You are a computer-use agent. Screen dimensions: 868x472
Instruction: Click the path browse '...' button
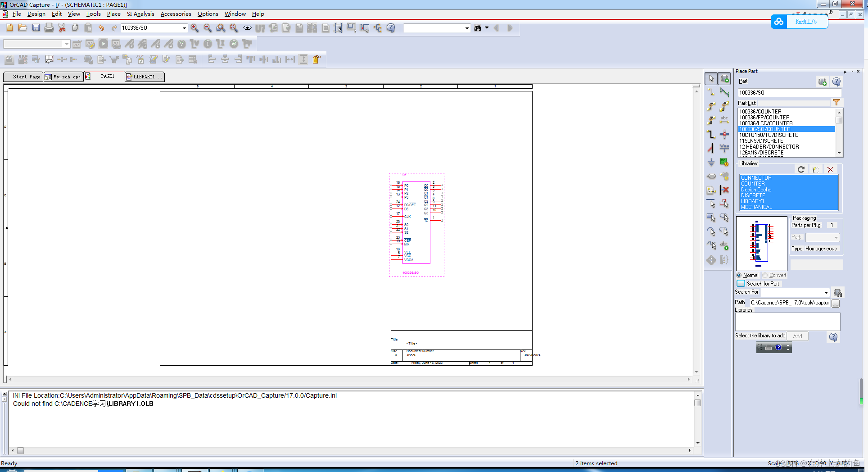[x=836, y=303]
